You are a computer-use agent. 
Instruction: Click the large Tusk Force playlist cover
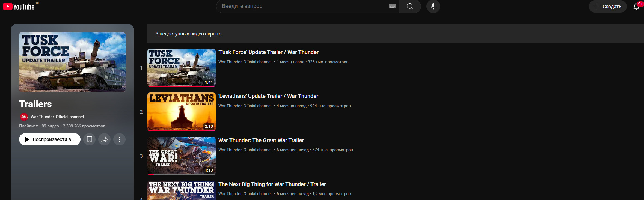click(72, 62)
